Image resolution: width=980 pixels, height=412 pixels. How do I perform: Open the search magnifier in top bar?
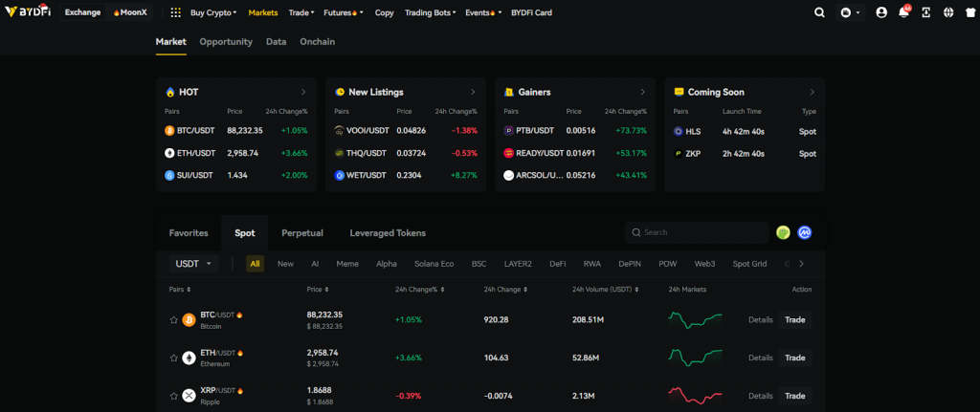coord(819,13)
